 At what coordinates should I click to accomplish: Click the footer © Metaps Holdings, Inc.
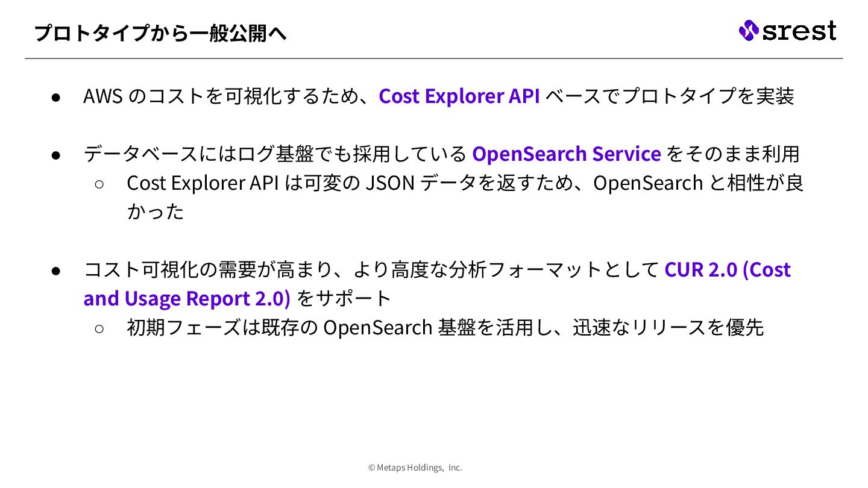[x=415, y=468]
